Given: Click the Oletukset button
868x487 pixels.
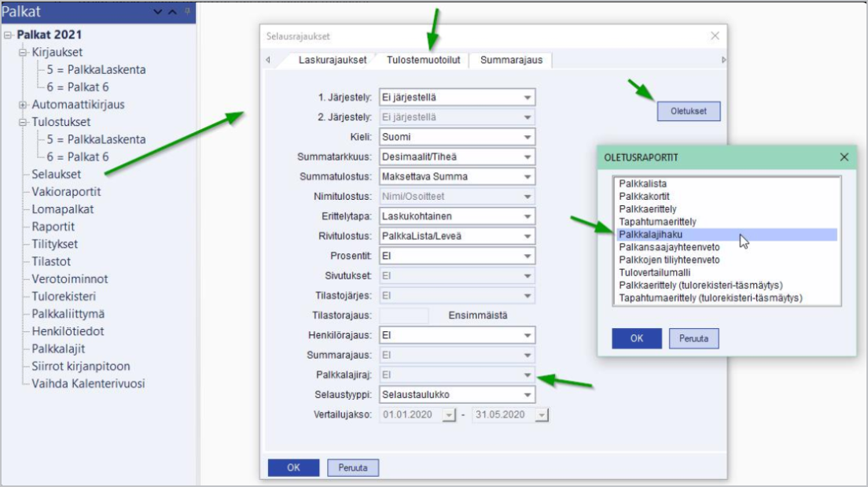Looking at the screenshot, I should click(x=688, y=111).
